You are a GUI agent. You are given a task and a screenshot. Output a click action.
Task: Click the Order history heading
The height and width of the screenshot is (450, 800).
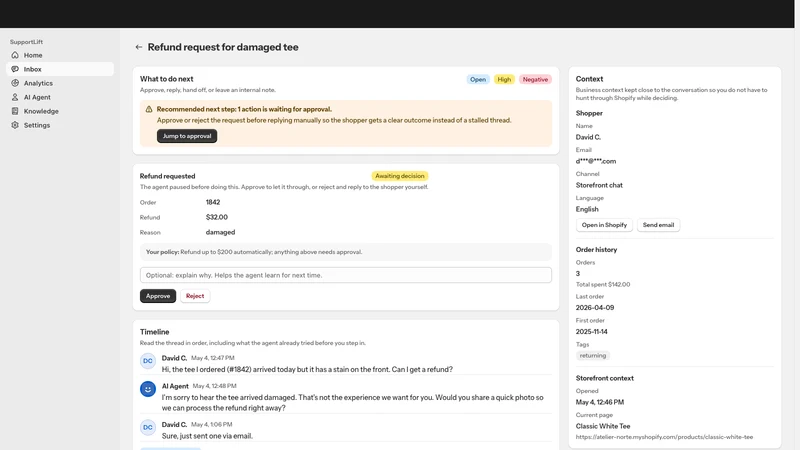click(596, 249)
